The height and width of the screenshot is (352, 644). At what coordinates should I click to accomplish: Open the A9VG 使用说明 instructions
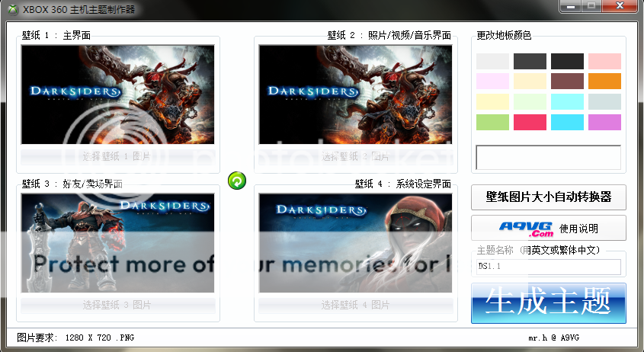pos(548,228)
